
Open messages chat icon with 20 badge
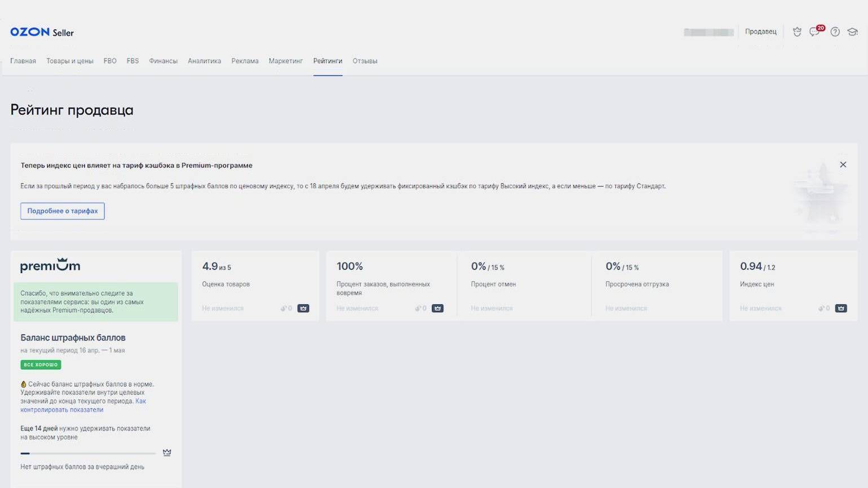point(815,32)
